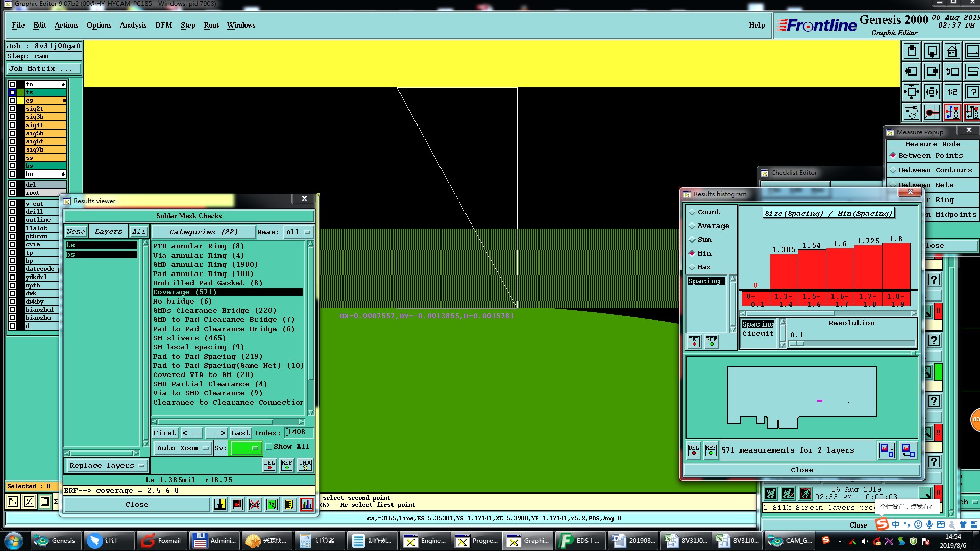
Task: Select the Max radio option
Action: pos(693,267)
